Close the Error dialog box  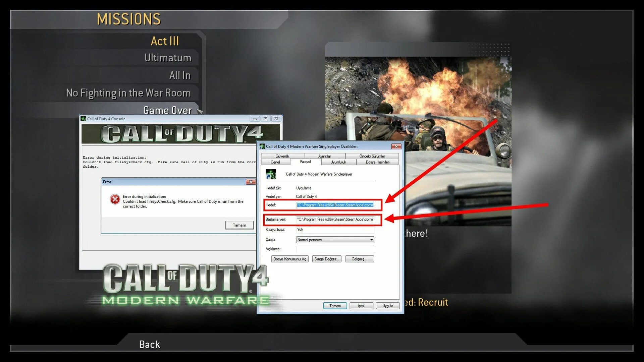(x=250, y=182)
